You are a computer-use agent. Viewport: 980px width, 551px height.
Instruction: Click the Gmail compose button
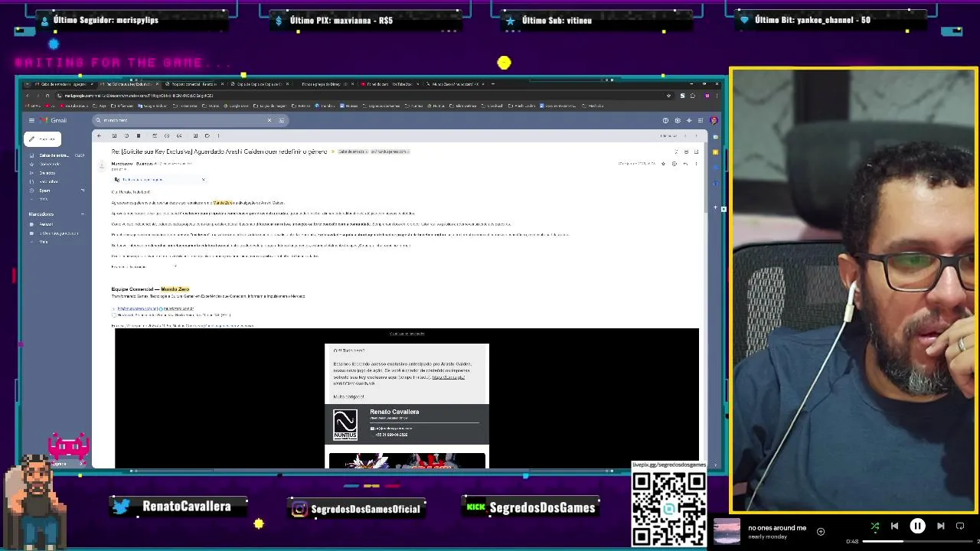point(43,139)
